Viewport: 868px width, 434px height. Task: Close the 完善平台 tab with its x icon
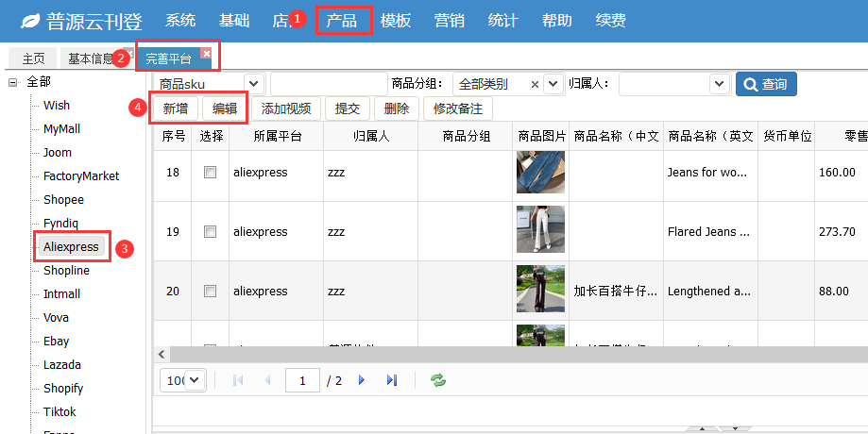pyautogui.click(x=207, y=53)
